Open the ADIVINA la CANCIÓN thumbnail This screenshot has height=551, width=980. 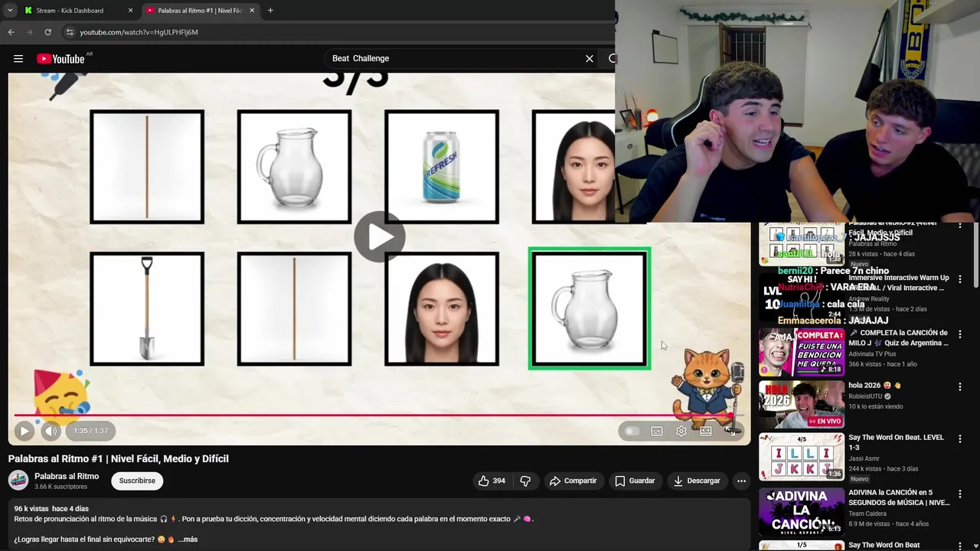click(802, 511)
